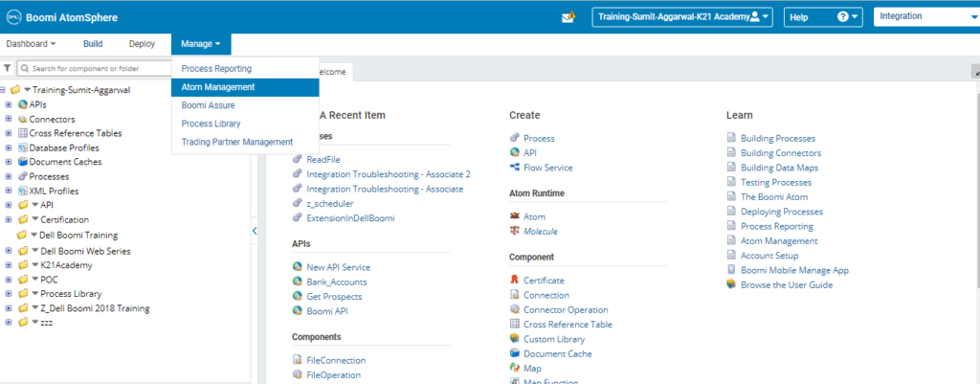Expand the Processes tree node
This screenshot has width=980, height=384.
[8, 176]
